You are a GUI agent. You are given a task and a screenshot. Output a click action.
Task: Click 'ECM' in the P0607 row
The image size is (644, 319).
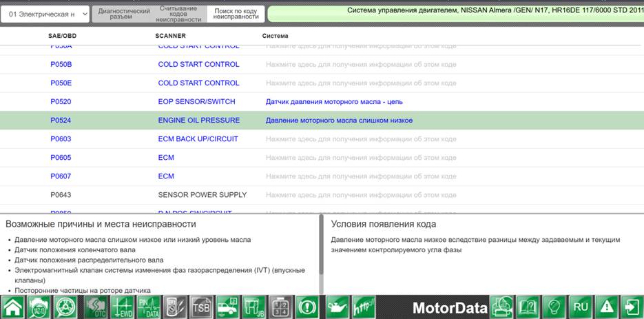[166, 176]
